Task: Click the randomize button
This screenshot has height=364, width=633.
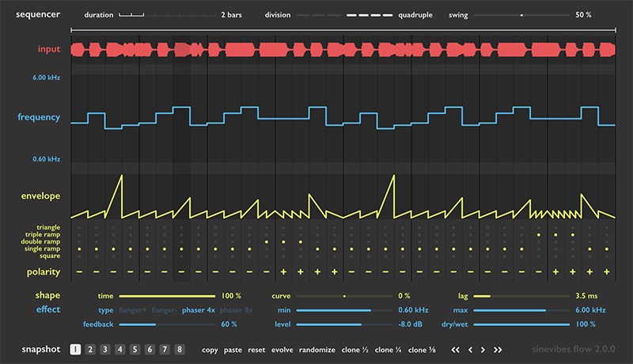Action: (x=317, y=349)
